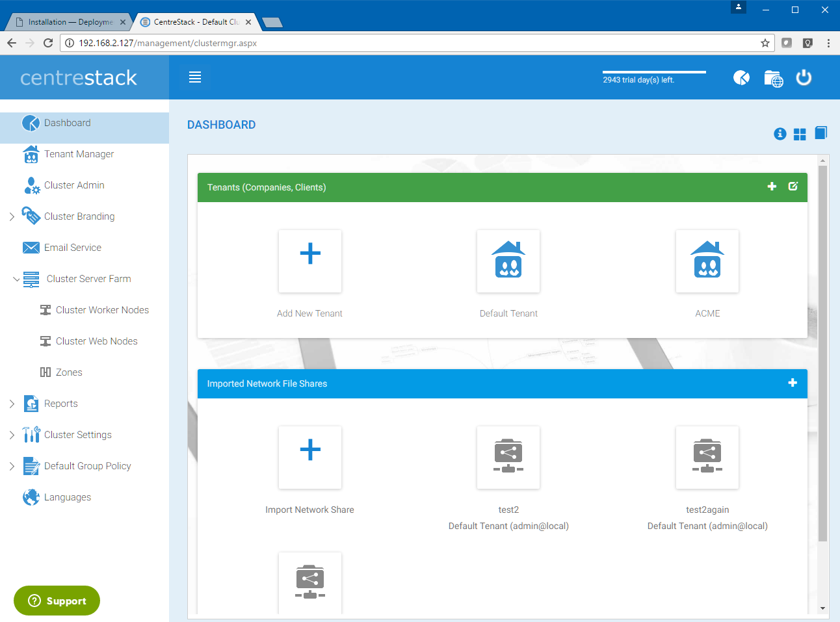Click the Cluster Admin user icon
The width and height of the screenshot is (840, 622).
[31, 185]
